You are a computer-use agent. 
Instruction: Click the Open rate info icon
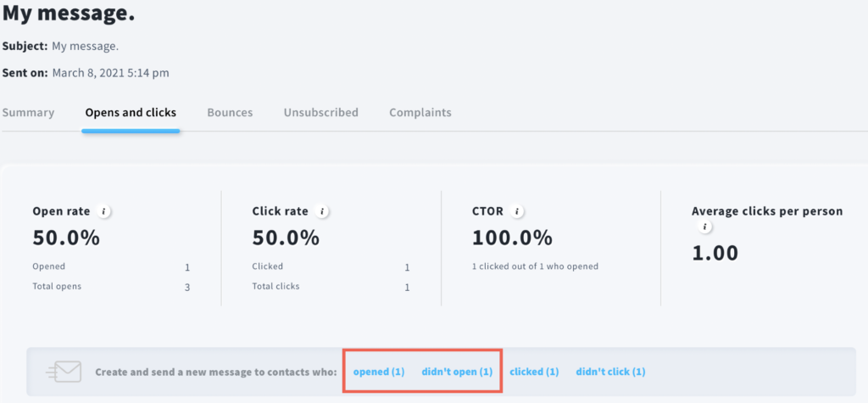coord(103,211)
